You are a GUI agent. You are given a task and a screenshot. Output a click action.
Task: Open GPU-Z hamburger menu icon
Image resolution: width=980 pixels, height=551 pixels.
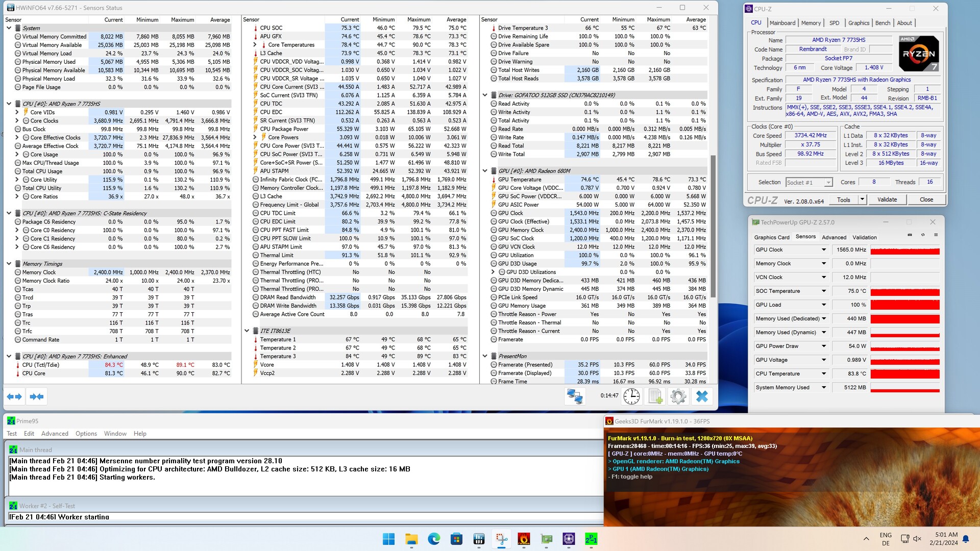tap(936, 235)
